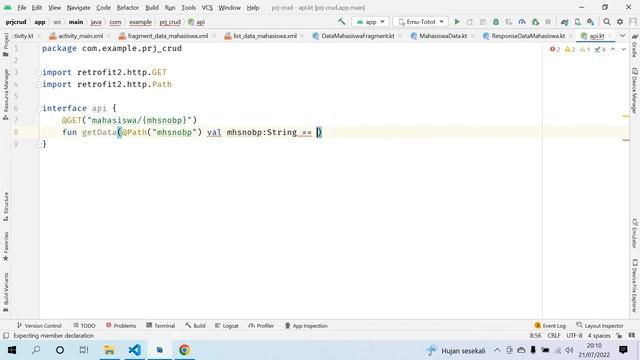Switch to the MahasiswaData.kt tab
Screen dimensions: 640x360
click(442, 36)
